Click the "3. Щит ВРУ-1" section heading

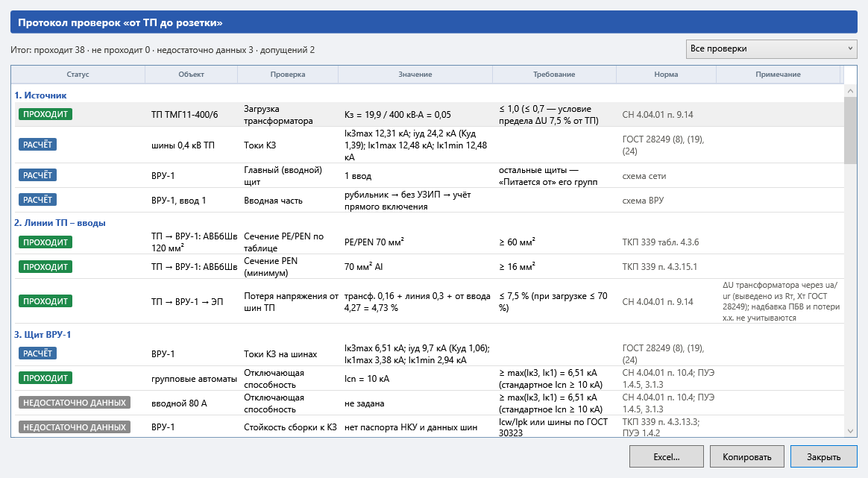(43, 335)
